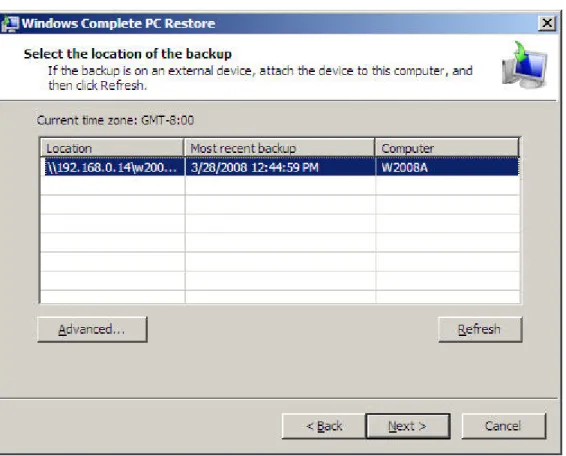Click the title bar restore icon
The width and height of the screenshot is (566, 456).
10,24
